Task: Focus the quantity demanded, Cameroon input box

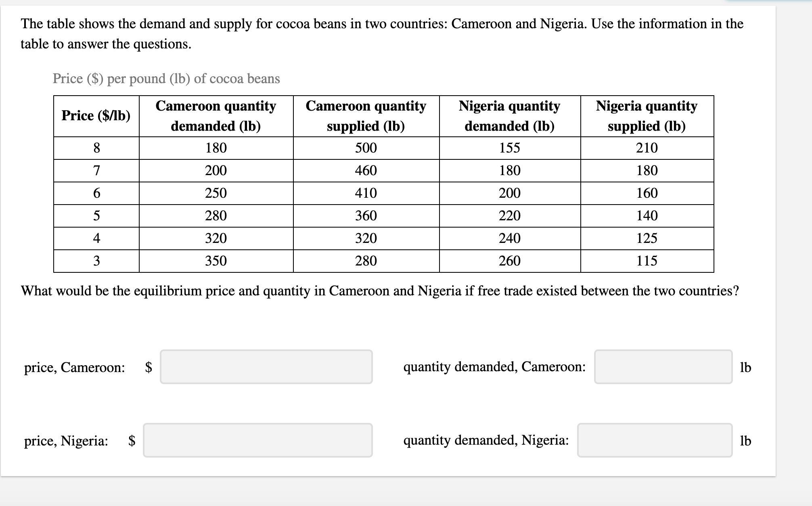Action: (x=663, y=367)
